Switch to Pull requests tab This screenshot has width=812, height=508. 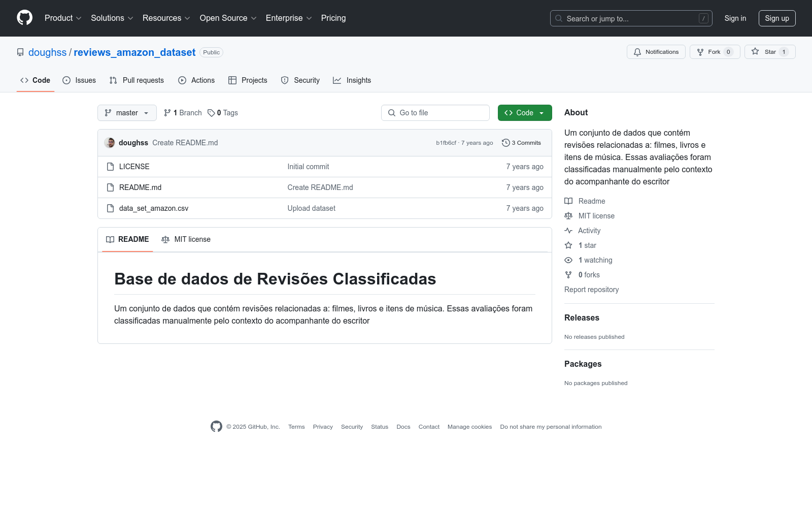[137, 80]
